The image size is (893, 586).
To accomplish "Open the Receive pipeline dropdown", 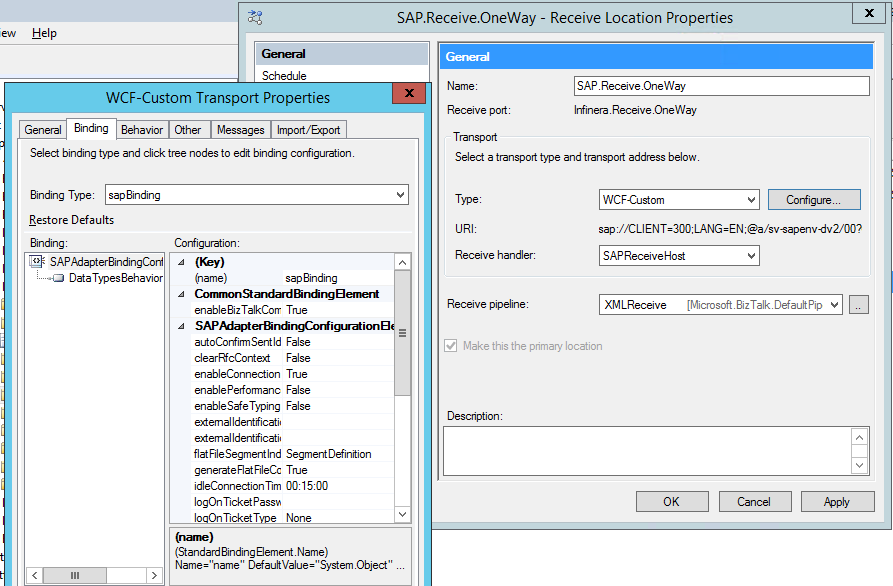I will [834, 305].
